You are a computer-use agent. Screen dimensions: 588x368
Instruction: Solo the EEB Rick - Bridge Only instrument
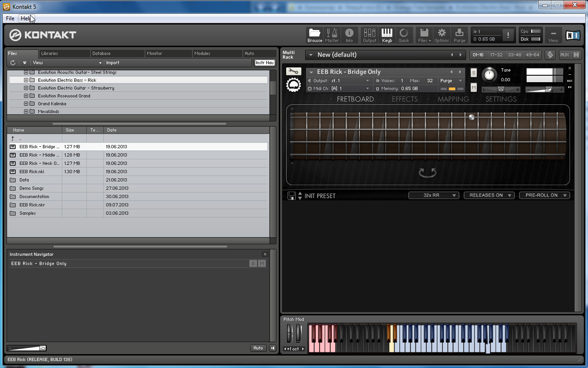[473, 72]
